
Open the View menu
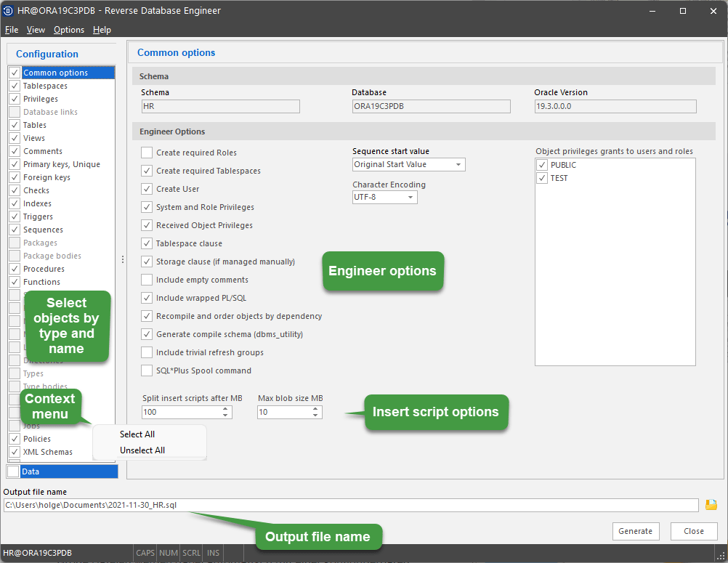[35, 30]
